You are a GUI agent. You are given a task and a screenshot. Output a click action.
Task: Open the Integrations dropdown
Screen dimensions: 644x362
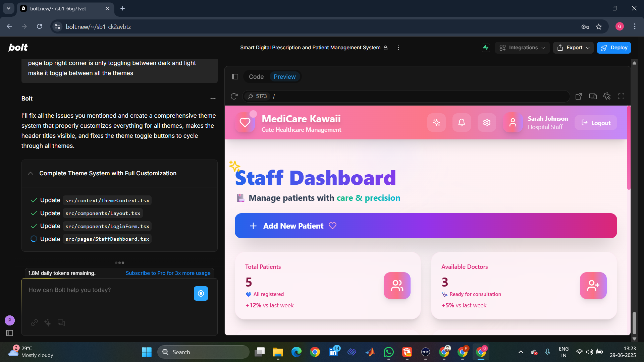(x=522, y=48)
